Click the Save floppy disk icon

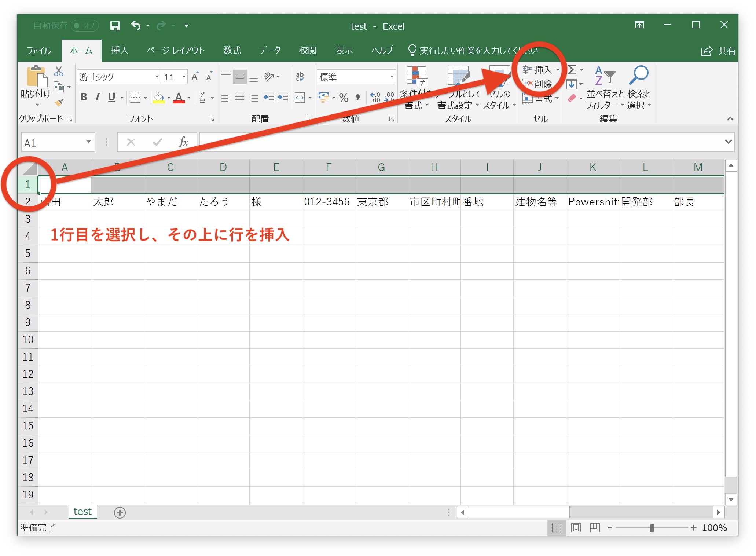tap(115, 26)
